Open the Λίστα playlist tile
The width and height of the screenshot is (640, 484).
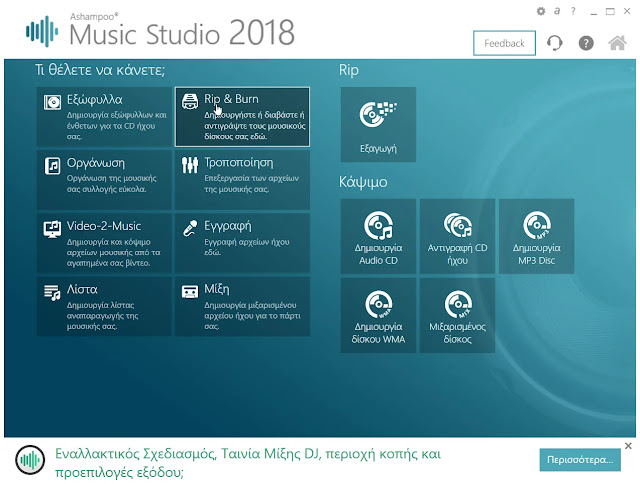point(104,306)
